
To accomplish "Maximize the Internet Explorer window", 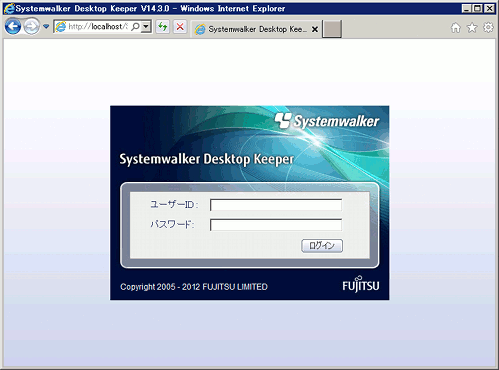I will pyautogui.click(x=478, y=8).
